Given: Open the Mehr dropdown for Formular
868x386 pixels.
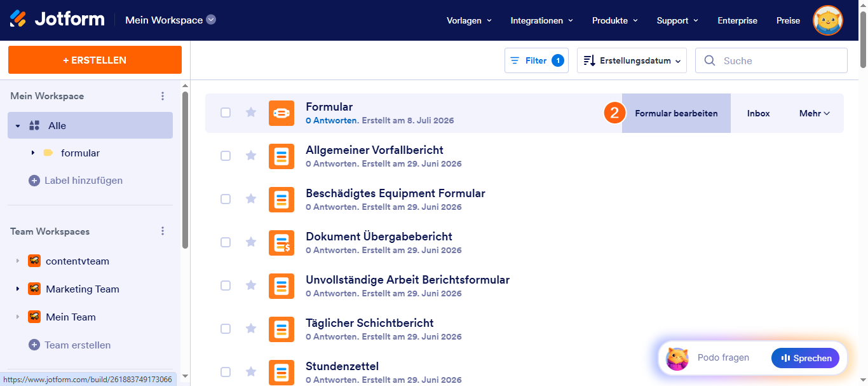Looking at the screenshot, I should pos(815,113).
